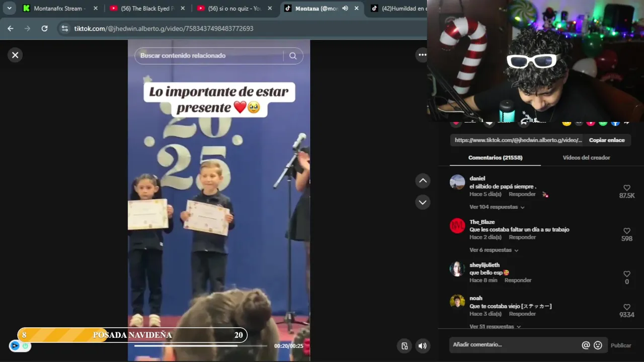
Task: Close the si o no quiz tab
Action: [270, 9]
